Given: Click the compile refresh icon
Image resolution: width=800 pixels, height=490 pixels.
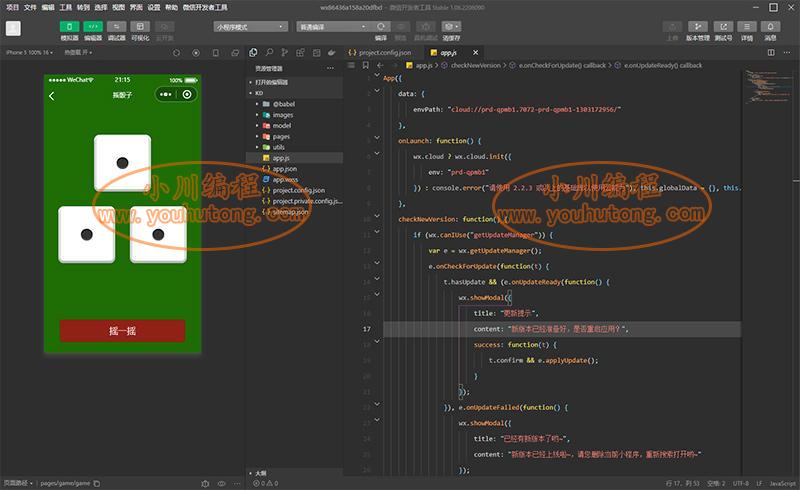Looking at the screenshot, I should (381, 27).
